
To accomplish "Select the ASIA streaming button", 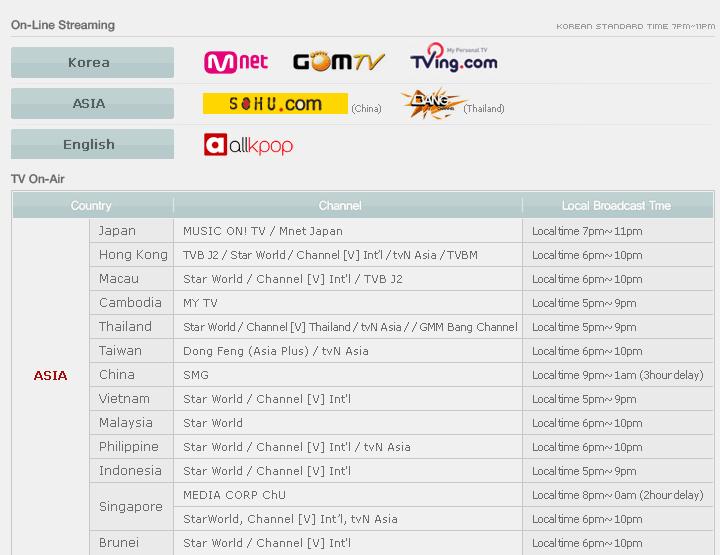I will tap(92, 103).
